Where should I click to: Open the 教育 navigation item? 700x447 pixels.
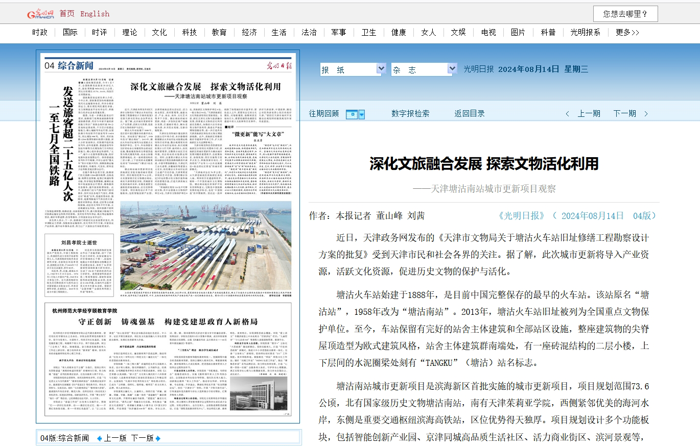click(219, 33)
